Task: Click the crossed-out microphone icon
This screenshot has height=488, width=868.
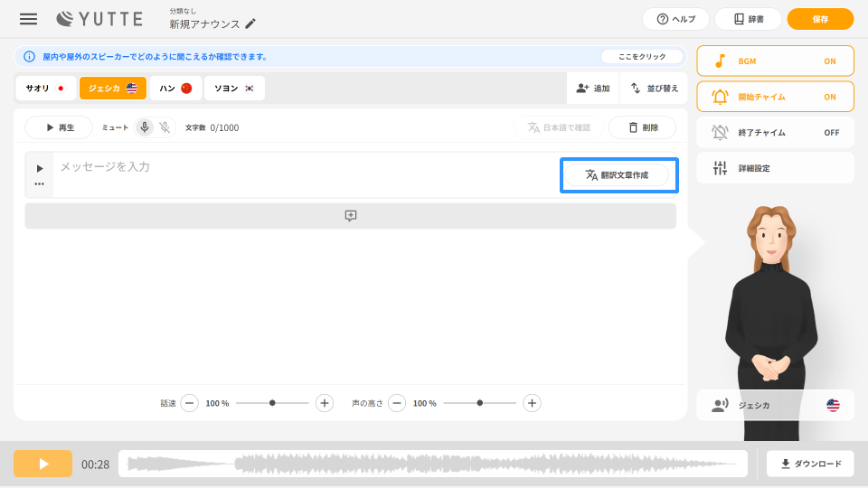Action: 165,127
